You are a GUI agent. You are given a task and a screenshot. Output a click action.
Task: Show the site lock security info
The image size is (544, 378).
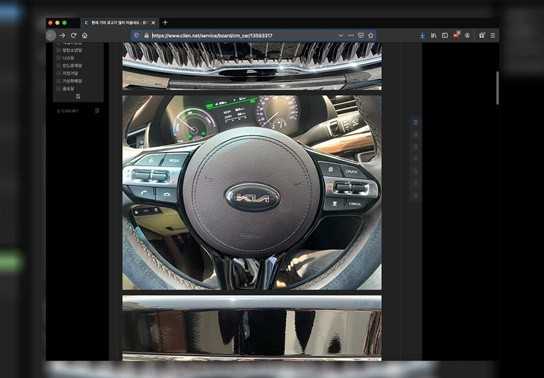pyautogui.click(x=146, y=35)
